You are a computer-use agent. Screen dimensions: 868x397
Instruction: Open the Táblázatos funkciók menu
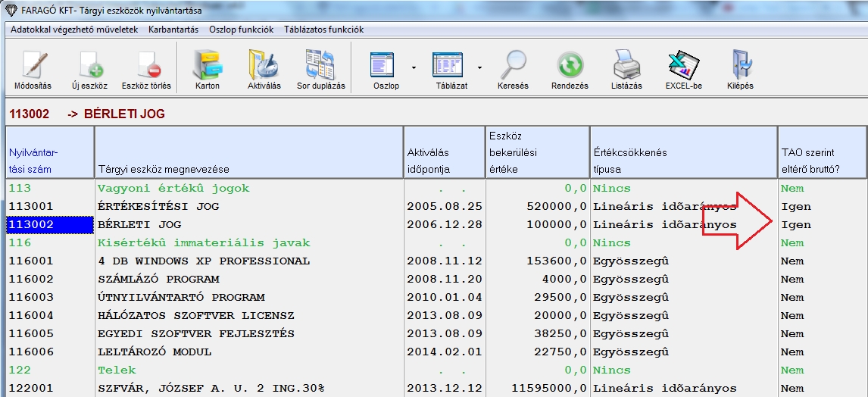(x=323, y=30)
